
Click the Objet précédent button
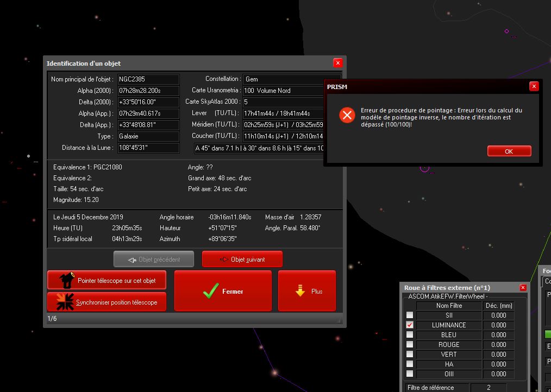tap(154, 260)
